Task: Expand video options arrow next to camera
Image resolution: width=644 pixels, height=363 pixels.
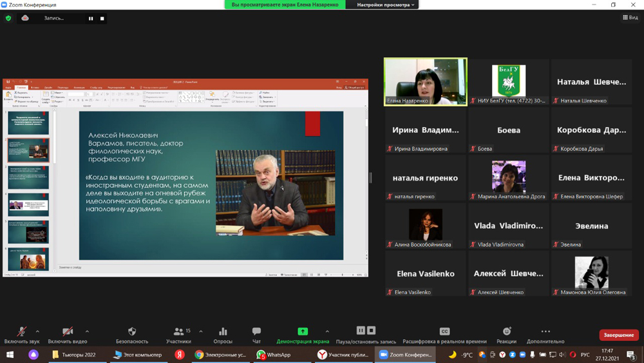Action: pos(87,331)
